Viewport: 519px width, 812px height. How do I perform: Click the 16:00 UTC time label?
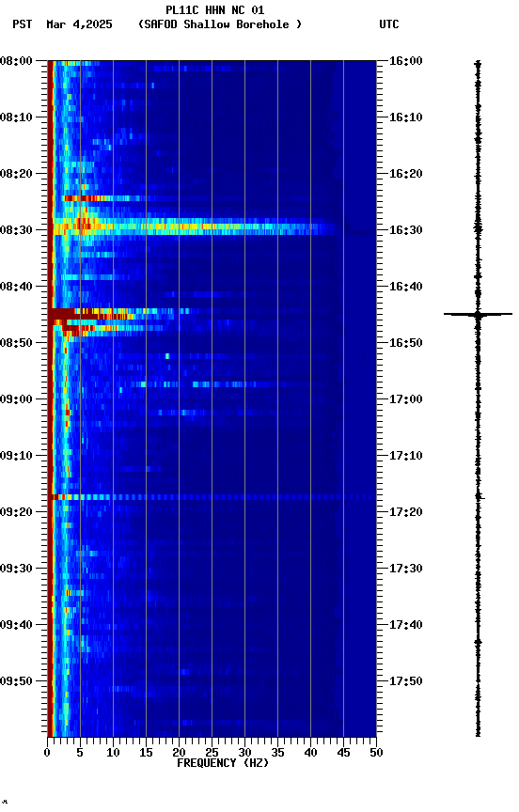coord(406,61)
